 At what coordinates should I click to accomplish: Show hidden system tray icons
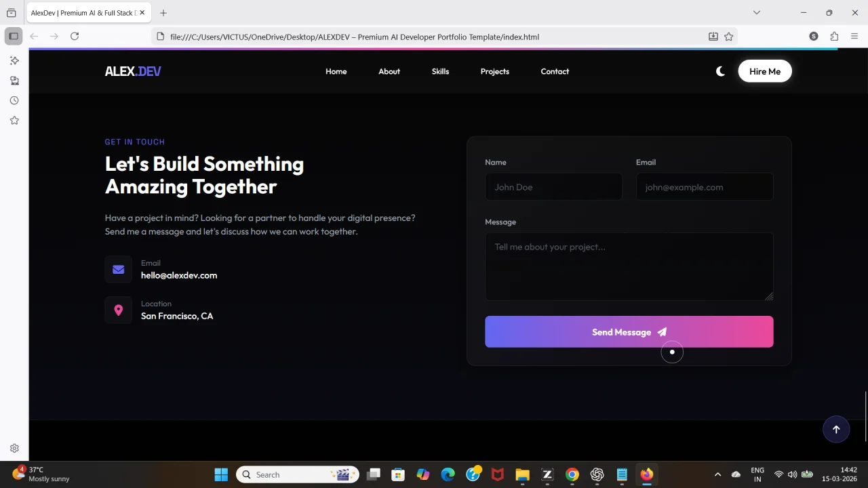(717, 474)
